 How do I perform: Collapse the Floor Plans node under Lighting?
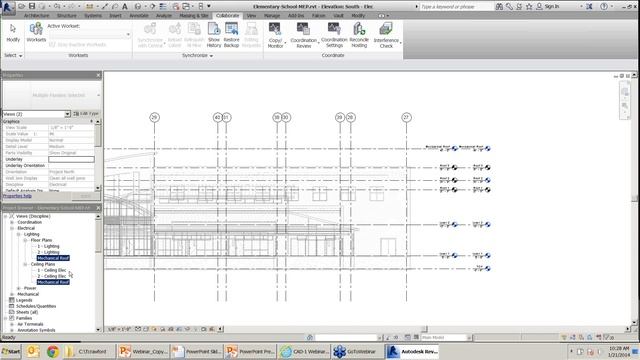25,240
